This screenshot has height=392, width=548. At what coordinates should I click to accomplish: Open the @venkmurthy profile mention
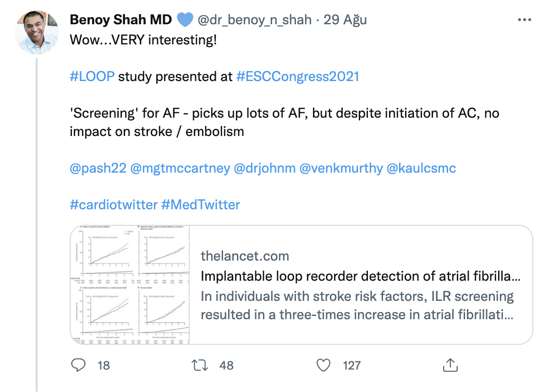coord(341,168)
